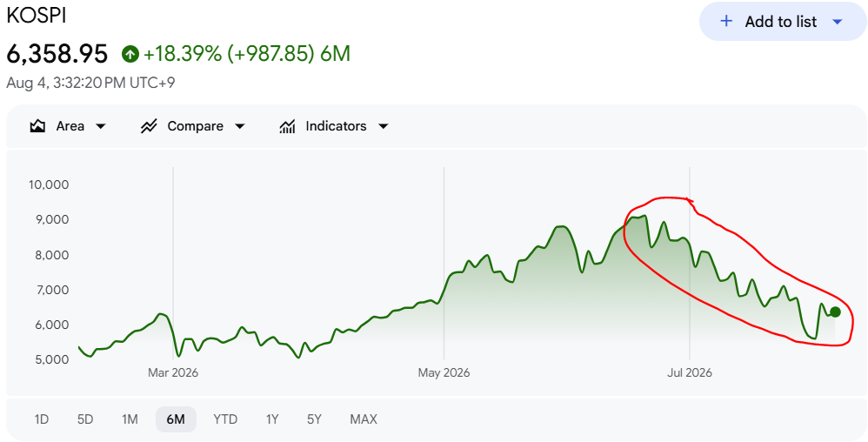Select the 1Y time range
The image size is (868, 442).
point(272,419)
